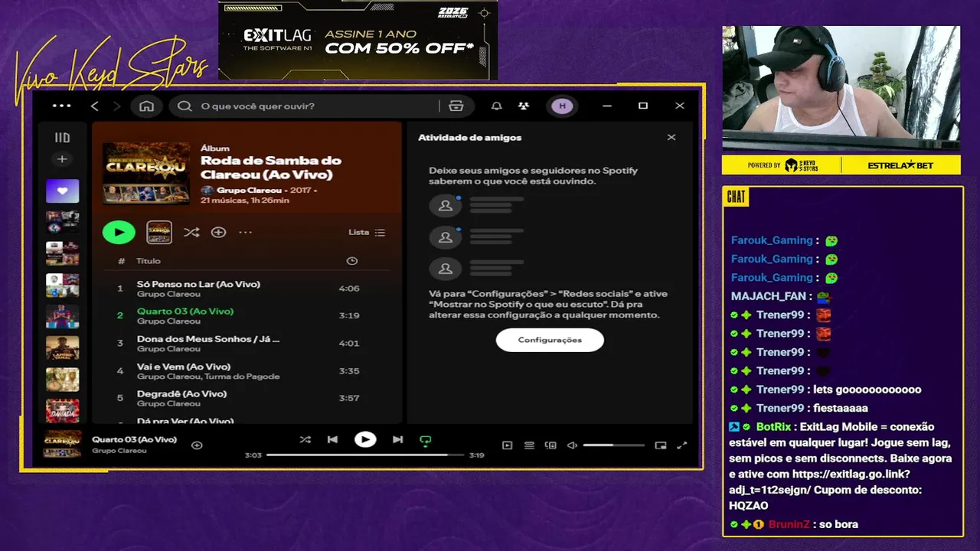Go forward with the right arrow

pyautogui.click(x=116, y=106)
